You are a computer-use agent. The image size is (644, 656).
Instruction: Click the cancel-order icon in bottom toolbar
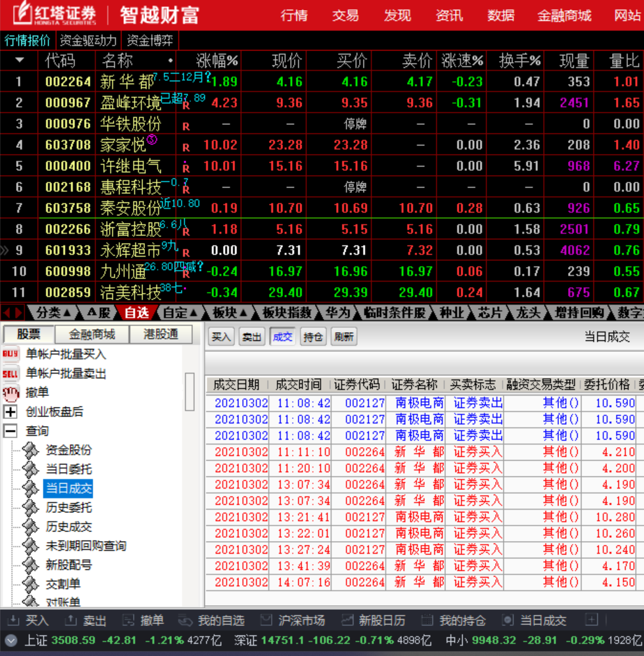[x=128, y=620]
